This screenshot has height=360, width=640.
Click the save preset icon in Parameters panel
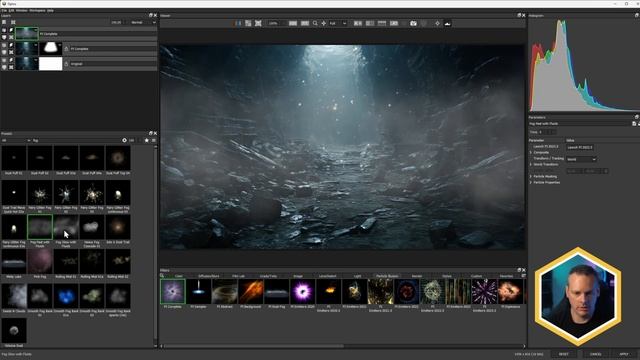[634, 123]
